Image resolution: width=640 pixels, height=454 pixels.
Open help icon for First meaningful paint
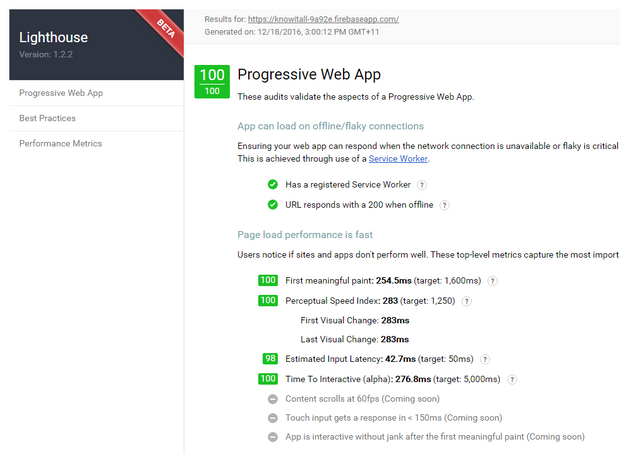pyautogui.click(x=493, y=281)
